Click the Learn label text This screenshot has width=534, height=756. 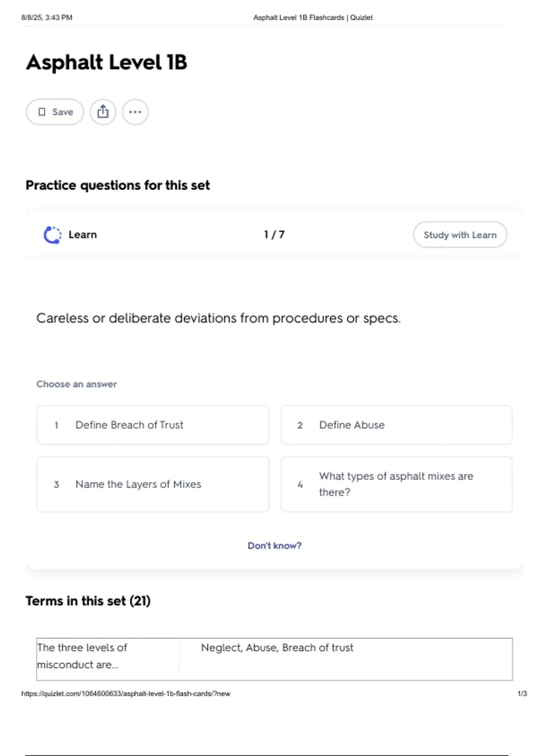tap(83, 235)
